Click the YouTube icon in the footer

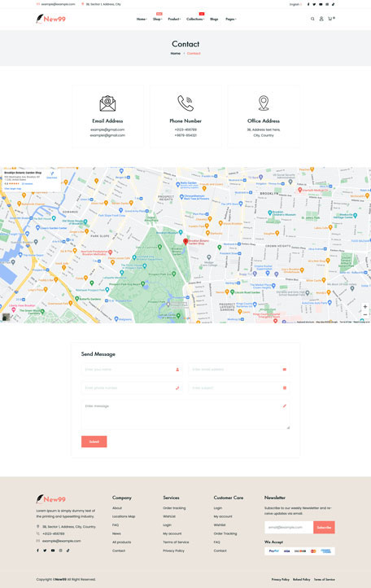point(53,551)
